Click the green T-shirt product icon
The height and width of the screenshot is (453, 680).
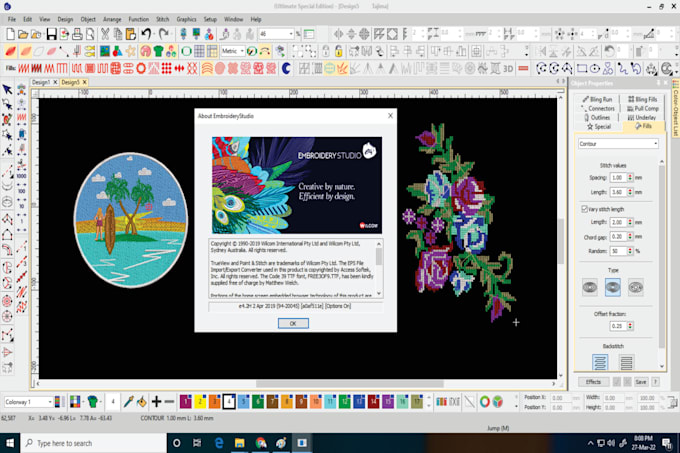(x=158, y=51)
